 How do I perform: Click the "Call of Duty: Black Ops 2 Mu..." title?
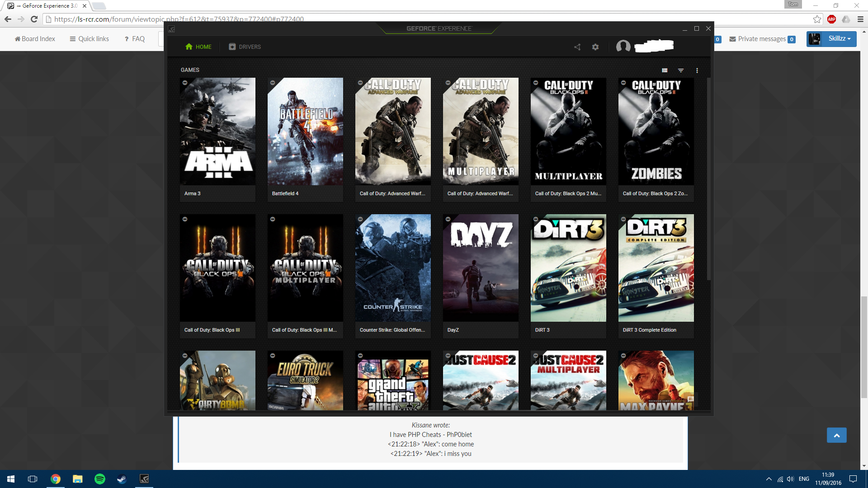click(568, 193)
